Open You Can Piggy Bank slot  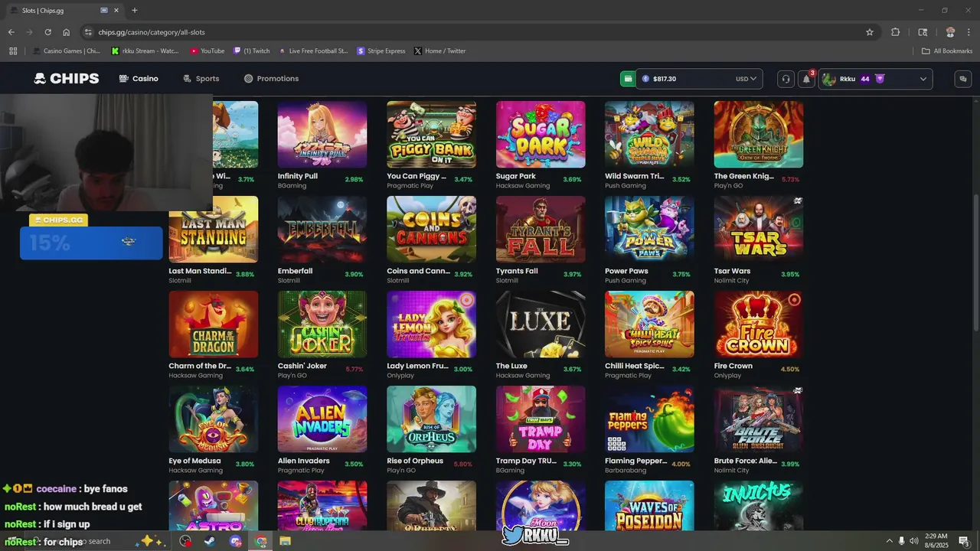click(431, 135)
